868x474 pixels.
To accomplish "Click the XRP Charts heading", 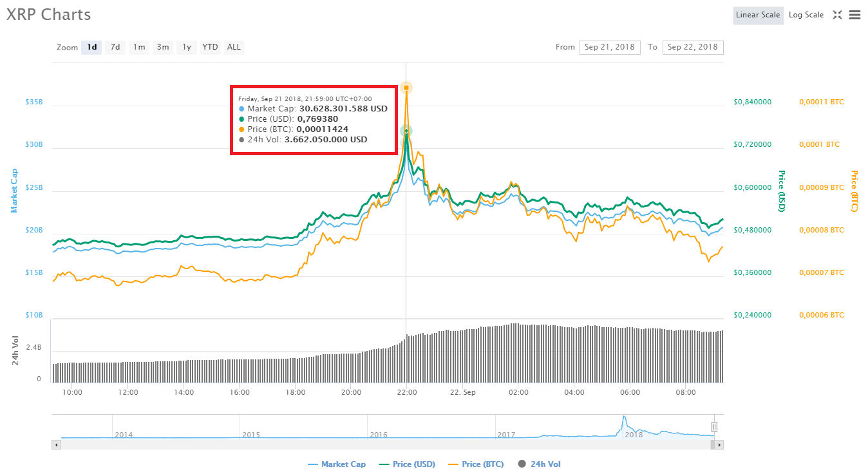I will [49, 15].
